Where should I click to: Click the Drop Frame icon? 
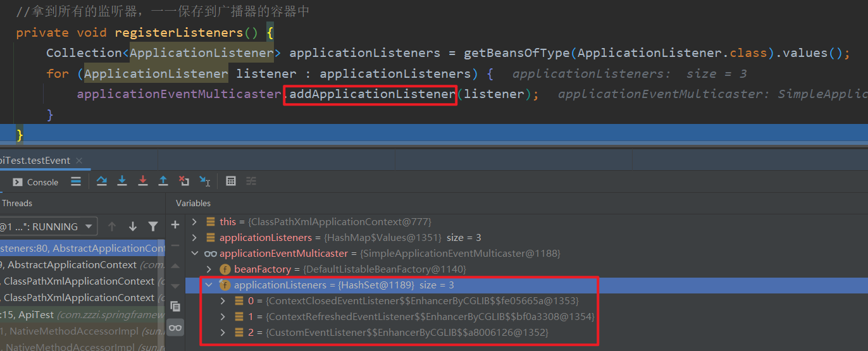[184, 182]
